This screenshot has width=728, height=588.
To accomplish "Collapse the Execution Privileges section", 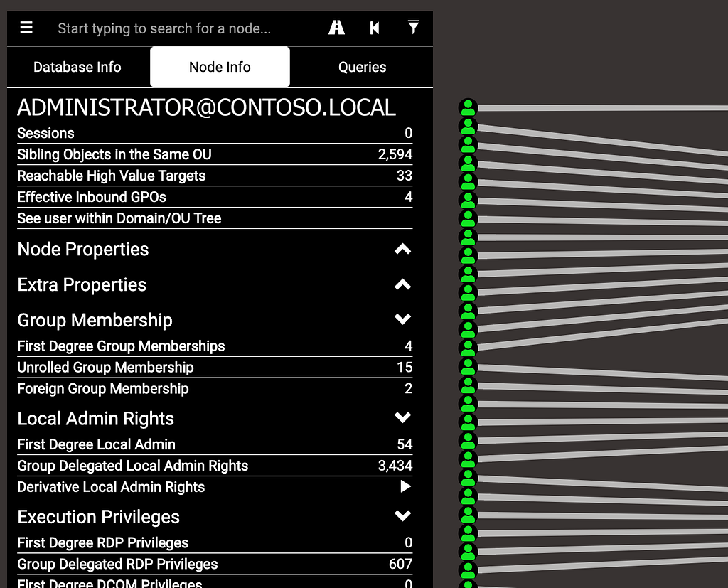I will [402, 516].
